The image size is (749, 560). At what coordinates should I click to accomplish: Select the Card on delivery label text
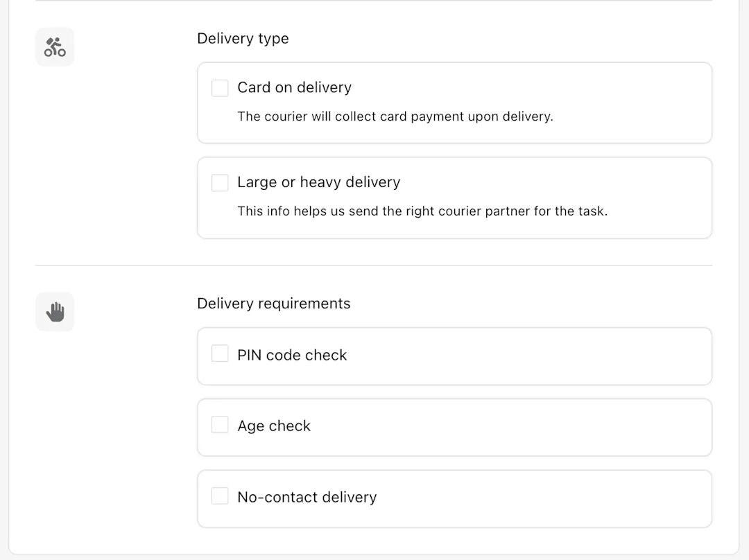(294, 87)
